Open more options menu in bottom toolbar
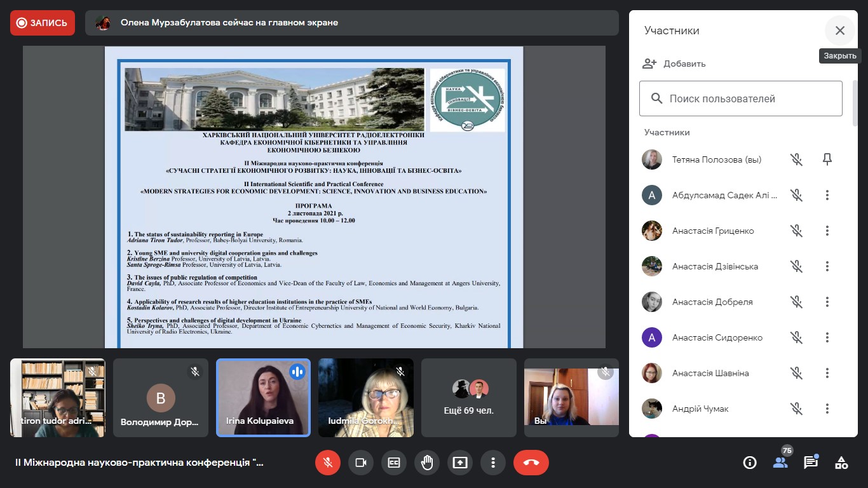868x488 pixels. [493, 463]
